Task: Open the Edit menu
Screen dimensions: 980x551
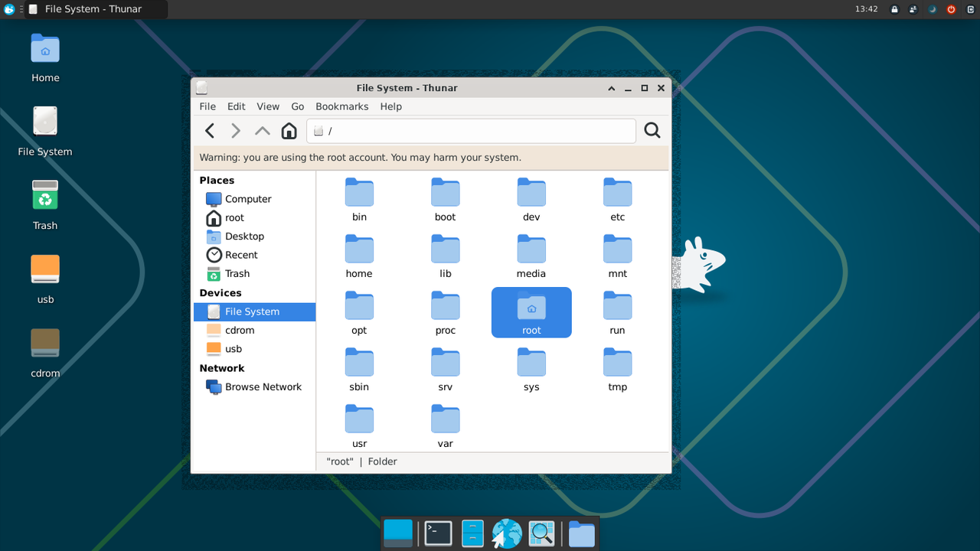Action: 237,106
